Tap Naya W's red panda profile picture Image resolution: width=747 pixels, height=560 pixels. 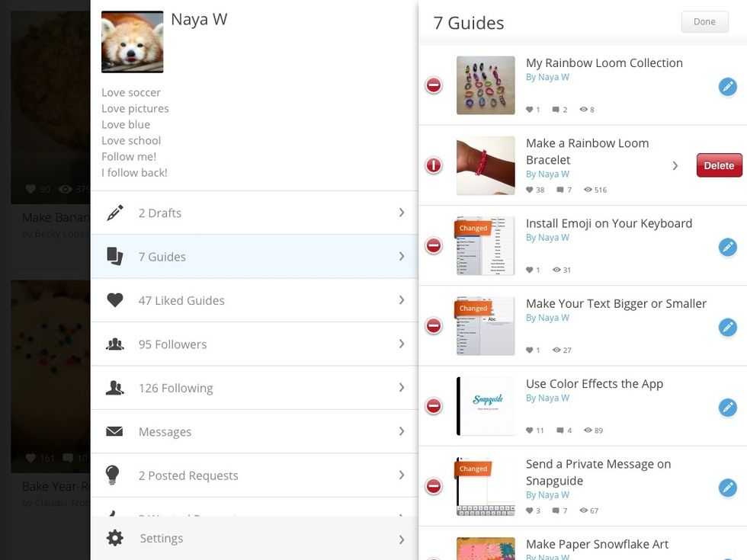tap(133, 42)
